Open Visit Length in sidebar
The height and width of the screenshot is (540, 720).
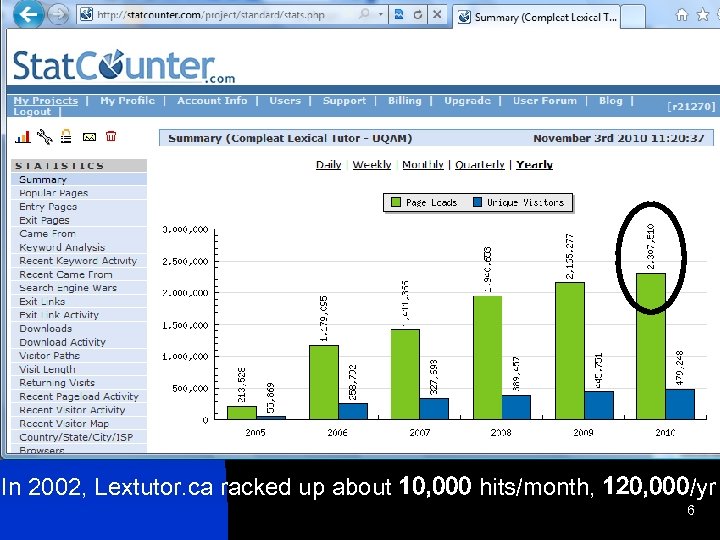(x=79, y=369)
